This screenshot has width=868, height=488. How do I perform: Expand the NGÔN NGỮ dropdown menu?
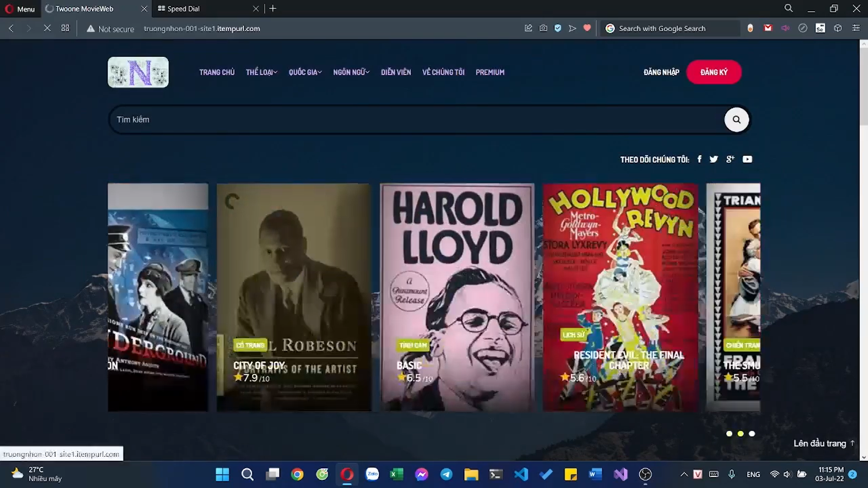tap(351, 72)
